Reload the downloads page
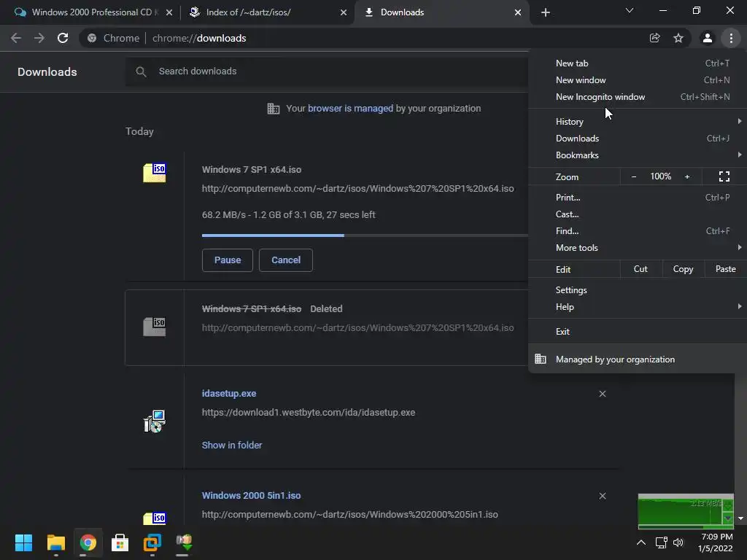Image resolution: width=747 pixels, height=560 pixels. 63,38
